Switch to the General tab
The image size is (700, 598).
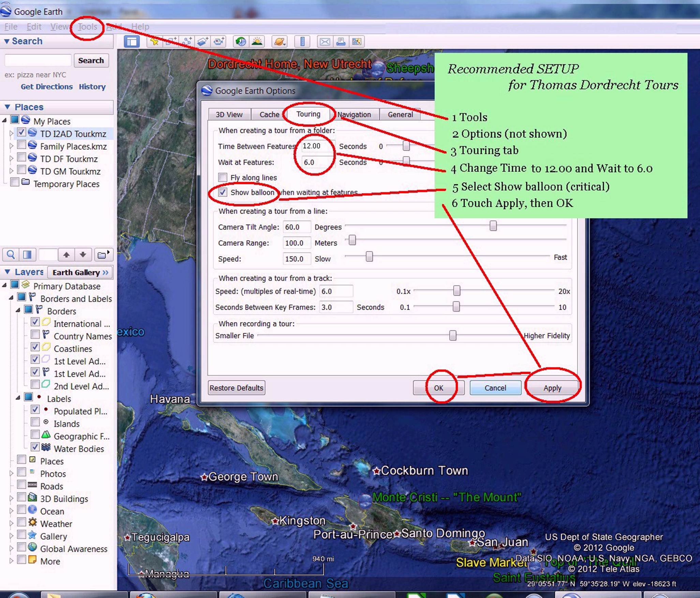pos(400,115)
